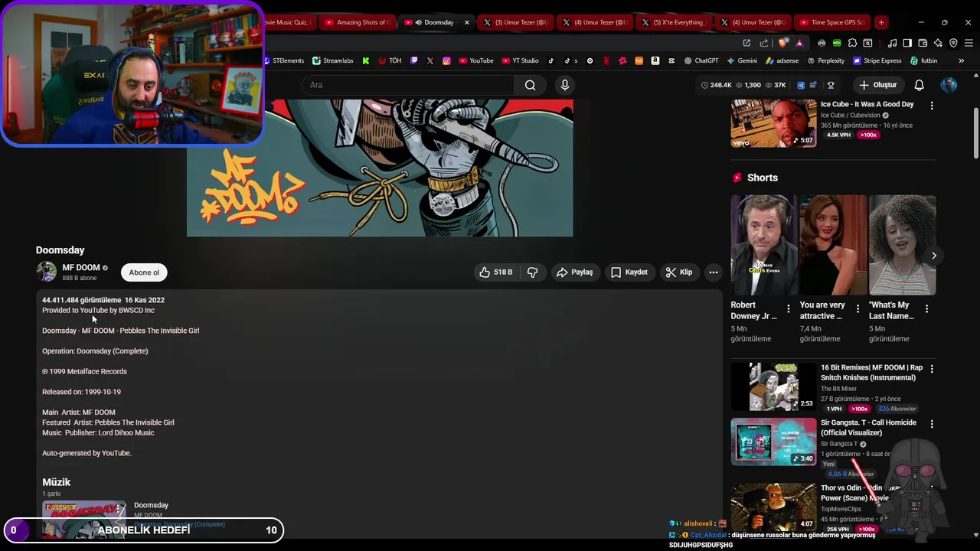The height and width of the screenshot is (551, 980).
Task: Open Thor vs Odin movie clip thumbnail
Action: coord(773,507)
